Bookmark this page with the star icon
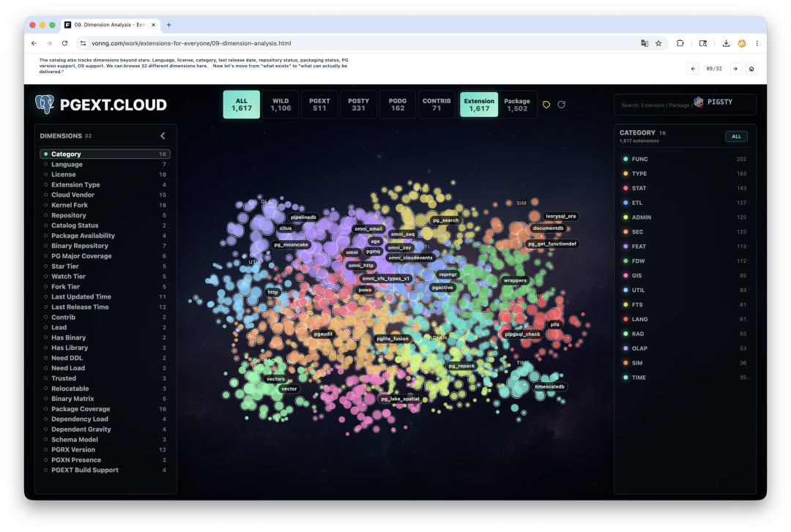Viewport: 791px width, 532px height. click(x=658, y=43)
